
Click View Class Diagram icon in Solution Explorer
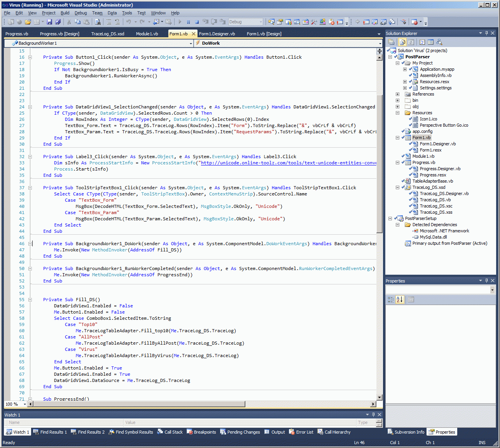click(439, 42)
